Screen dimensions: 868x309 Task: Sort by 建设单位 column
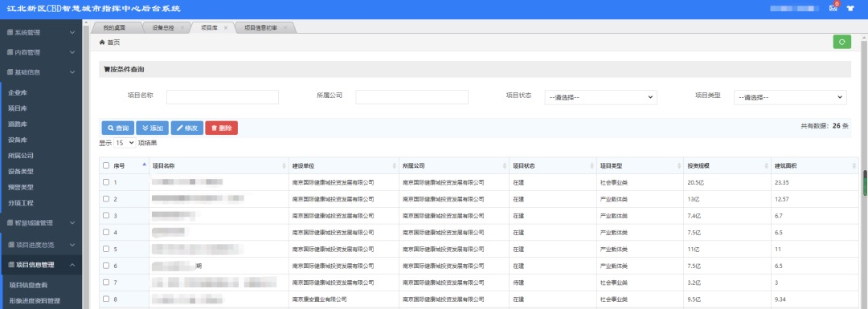point(343,166)
